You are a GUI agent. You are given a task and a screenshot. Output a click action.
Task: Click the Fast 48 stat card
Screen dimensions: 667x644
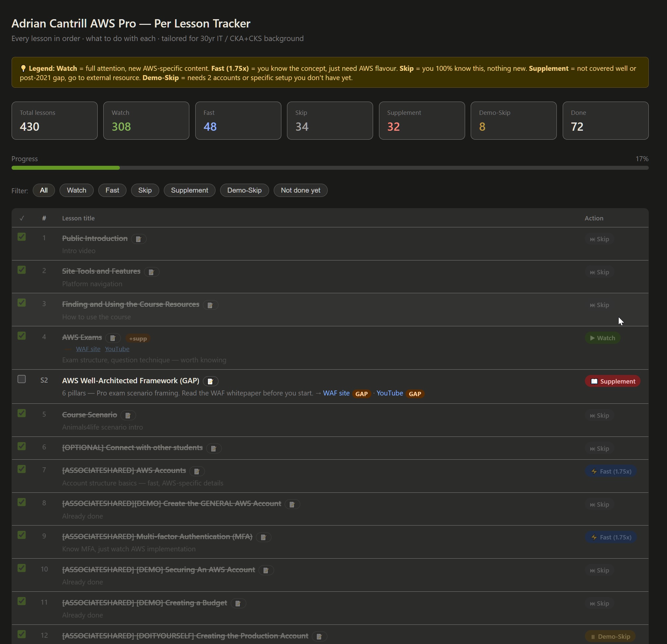tap(238, 120)
